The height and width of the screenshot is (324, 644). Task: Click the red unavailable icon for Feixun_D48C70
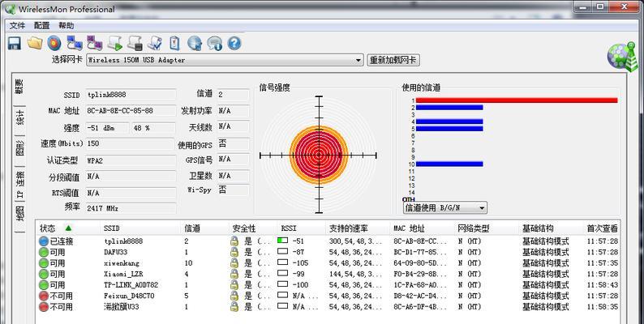pos(44,296)
